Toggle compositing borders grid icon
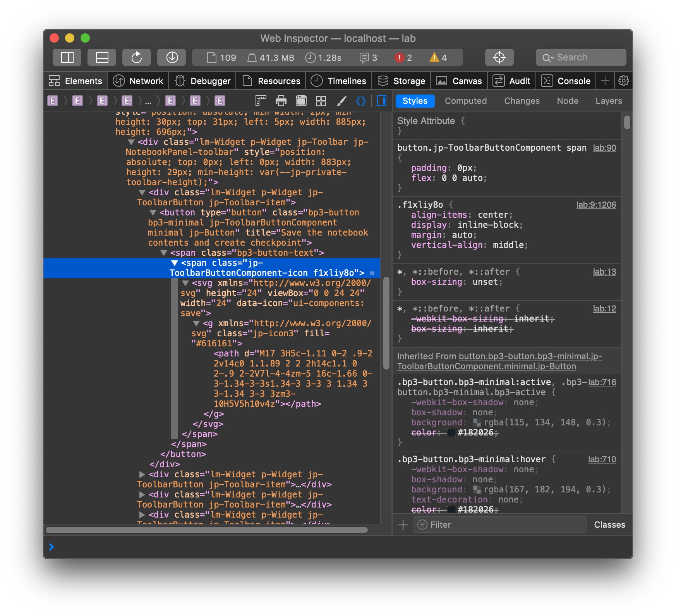The width and height of the screenshot is (676, 616). point(321,101)
